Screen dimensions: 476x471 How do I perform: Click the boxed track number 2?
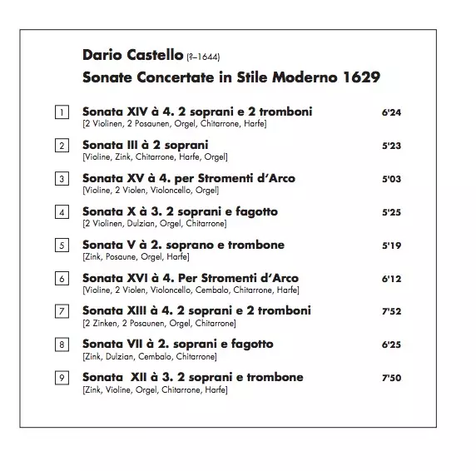click(x=62, y=146)
